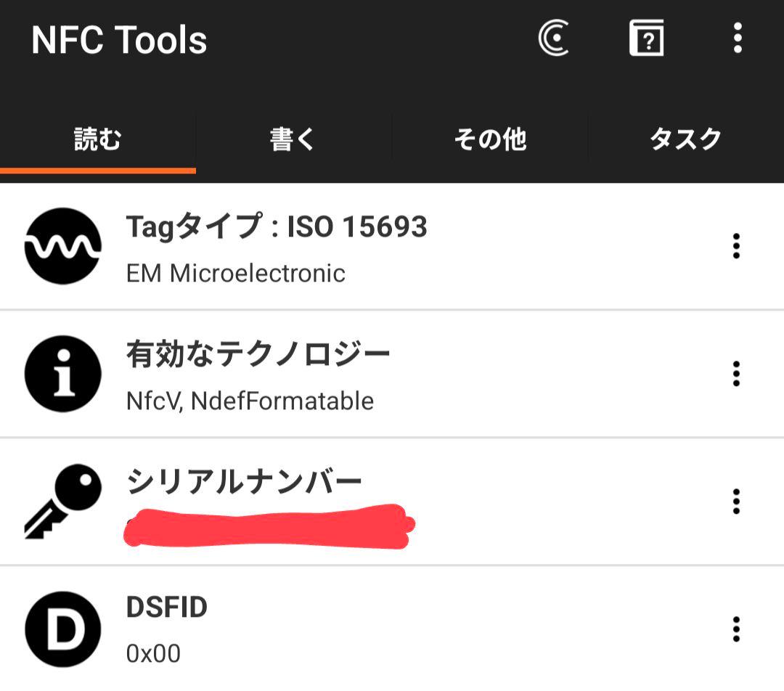Tap the redacted serial number value

[269, 526]
